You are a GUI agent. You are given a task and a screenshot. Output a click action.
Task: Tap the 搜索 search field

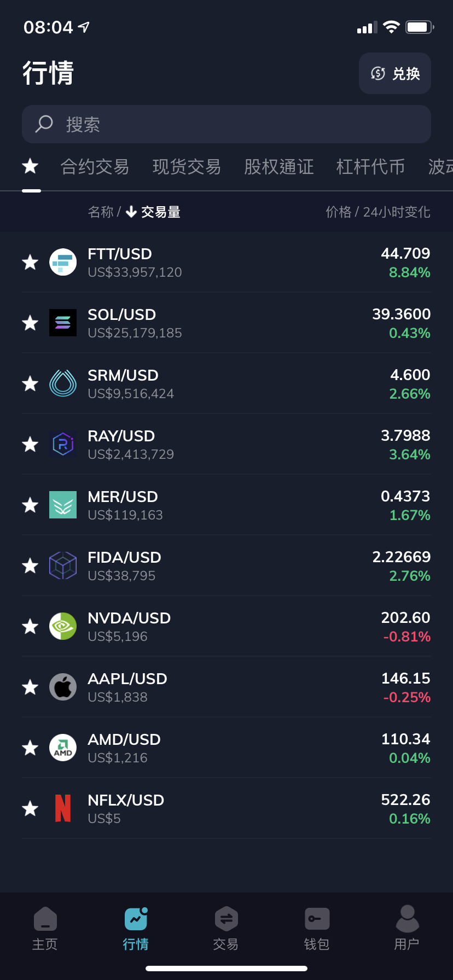tap(226, 124)
